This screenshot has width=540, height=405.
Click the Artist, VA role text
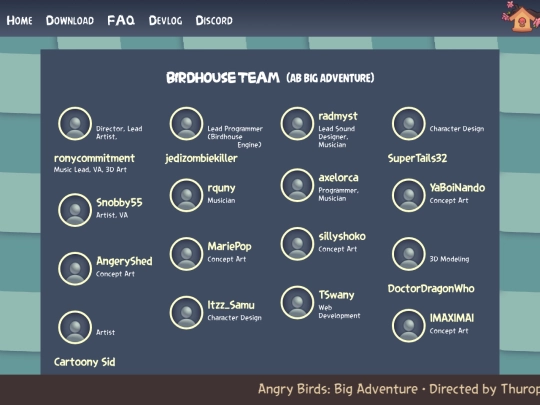(112, 215)
